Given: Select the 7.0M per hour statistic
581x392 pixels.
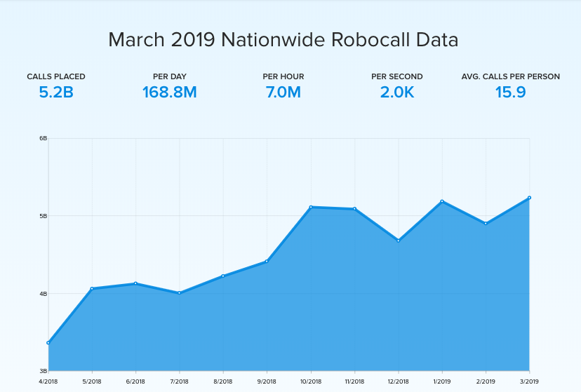Looking at the screenshot, I should 283,92.
